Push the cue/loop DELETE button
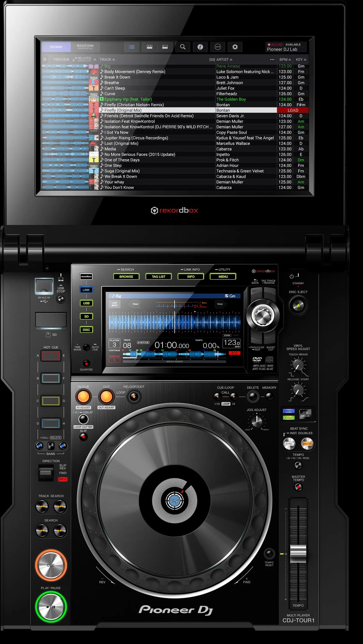363x644 pixels. coord(253,396)
